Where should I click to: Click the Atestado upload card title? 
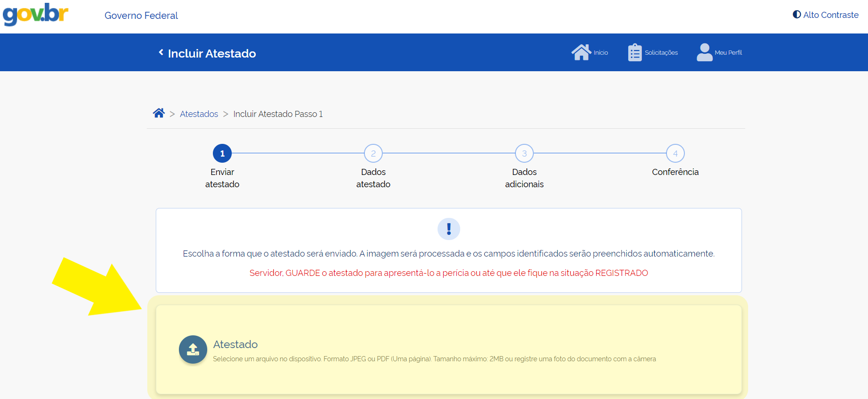coord(235,344)
